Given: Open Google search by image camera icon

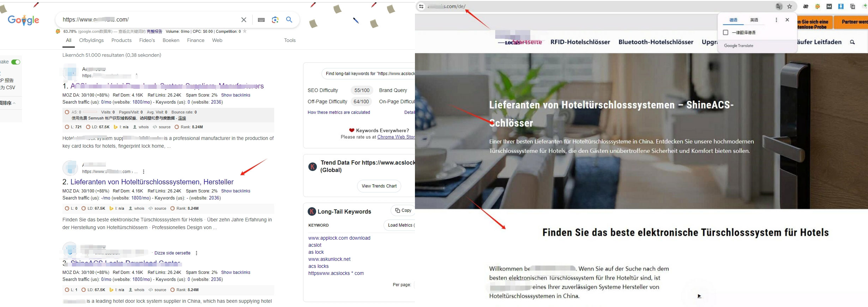Looking at the screenshot, I should [x=275, y=20].
